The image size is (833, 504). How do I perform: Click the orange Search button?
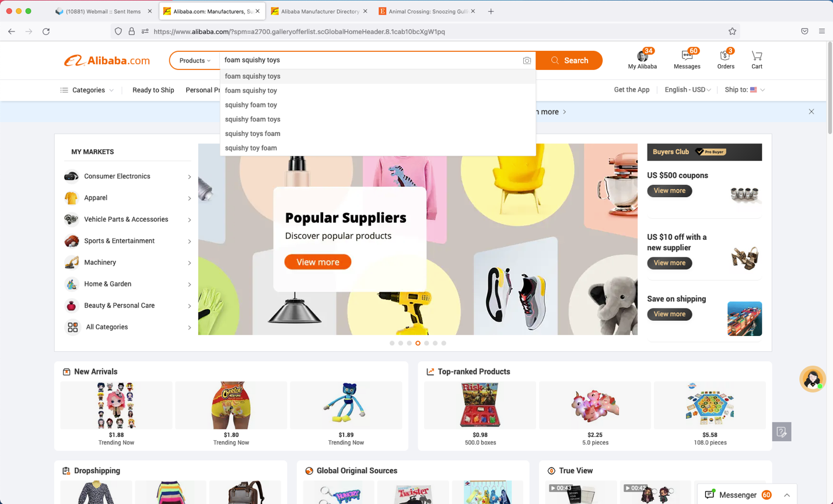click(x=569, y=61)
